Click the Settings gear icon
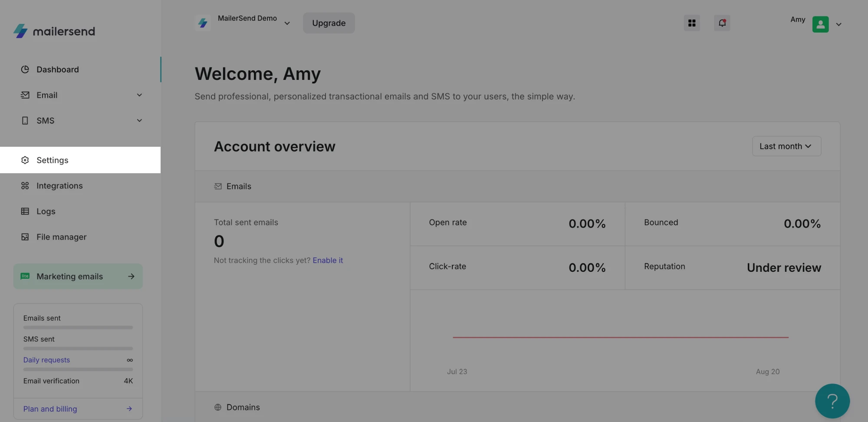 point(25,160)
